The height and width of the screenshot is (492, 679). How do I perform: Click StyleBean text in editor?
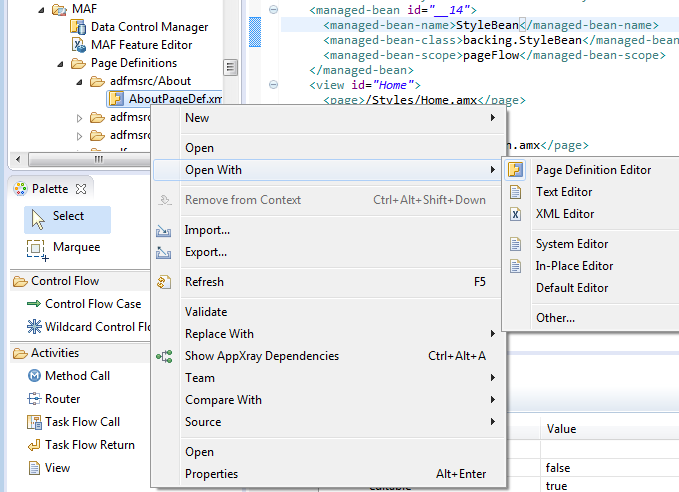pos(487,25)
